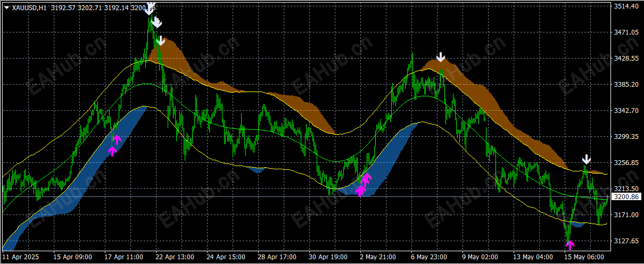Select the white sell arrow near 6 May peak
The height and width of the screenshot is (264, 644).
(x=440, y=57)
